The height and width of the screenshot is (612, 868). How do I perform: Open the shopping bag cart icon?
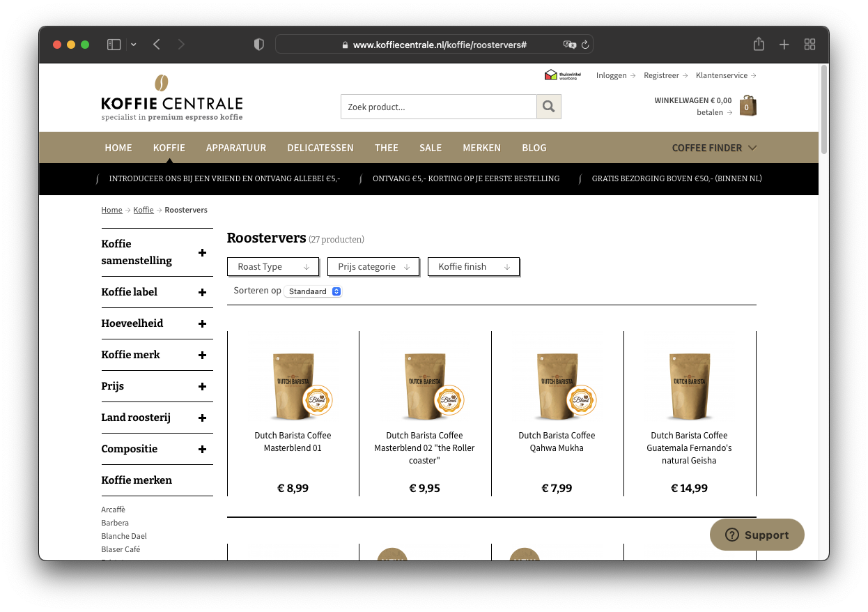(747, 106)
